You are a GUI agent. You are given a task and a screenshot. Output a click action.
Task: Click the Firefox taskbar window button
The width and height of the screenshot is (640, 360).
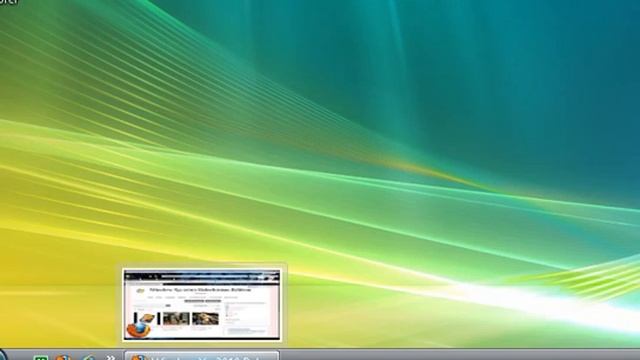[x=202, y=356]
